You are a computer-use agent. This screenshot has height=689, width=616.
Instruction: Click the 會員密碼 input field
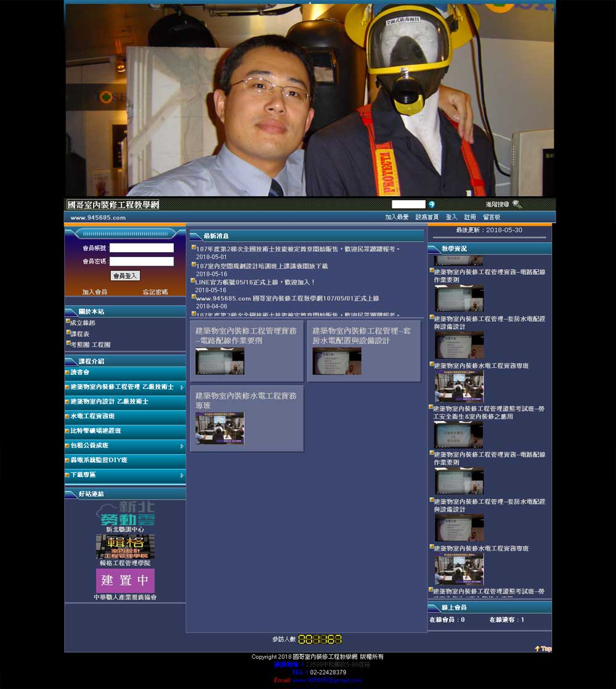click(x=142, y=261)
